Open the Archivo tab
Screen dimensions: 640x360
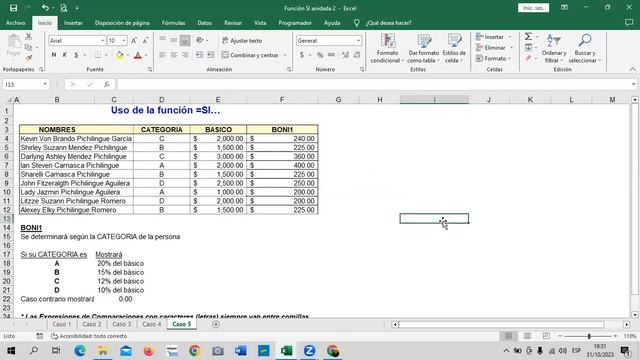click(16, 23)
